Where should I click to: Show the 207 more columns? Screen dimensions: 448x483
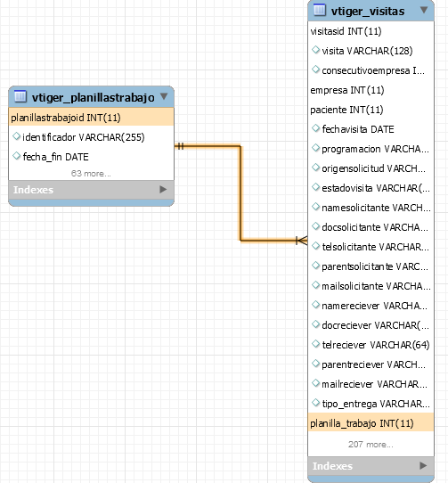(371, 444)
